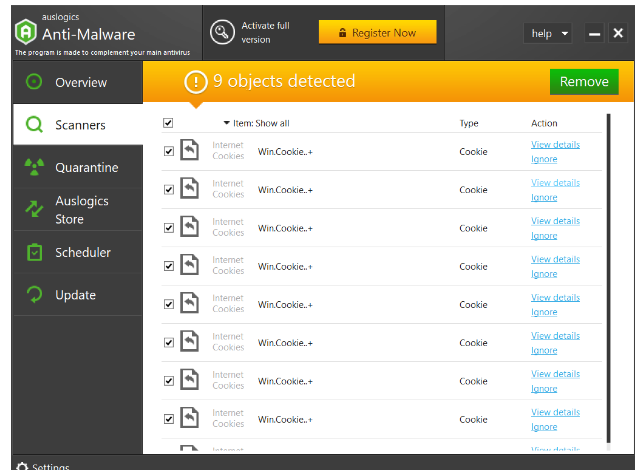
Task: Click the Settings gear icon at bottom
Action: tap(22, 467)
